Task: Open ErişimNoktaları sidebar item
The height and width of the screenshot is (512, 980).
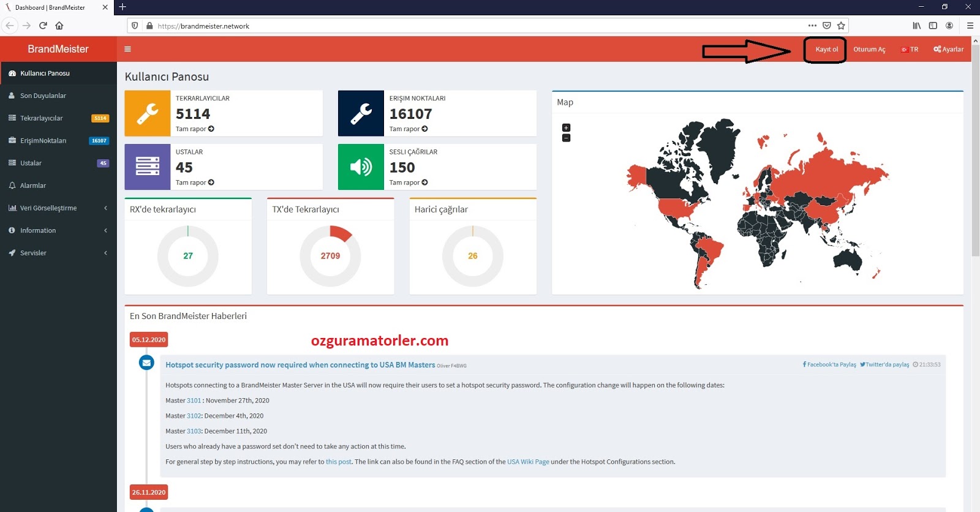Action: click(58, 140)
